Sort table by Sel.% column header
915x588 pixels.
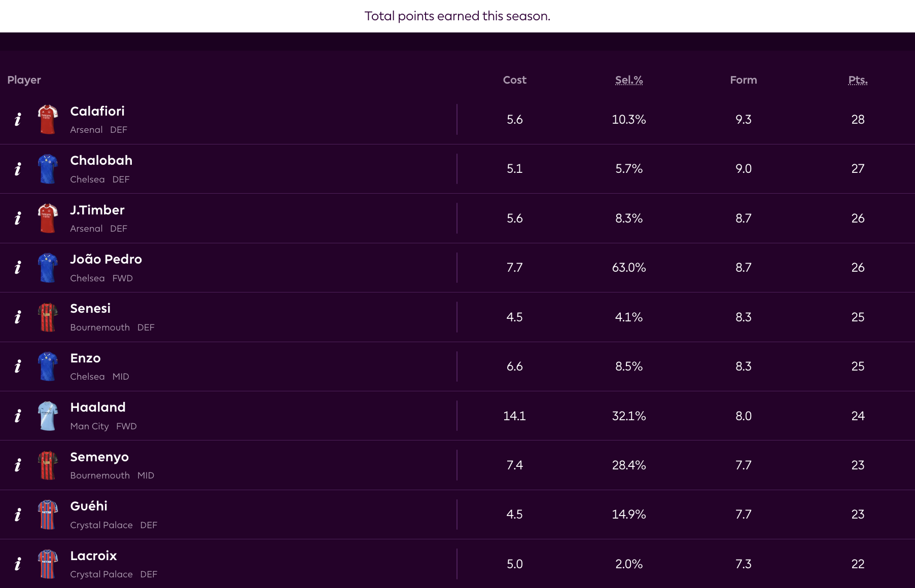pos(629,80)
